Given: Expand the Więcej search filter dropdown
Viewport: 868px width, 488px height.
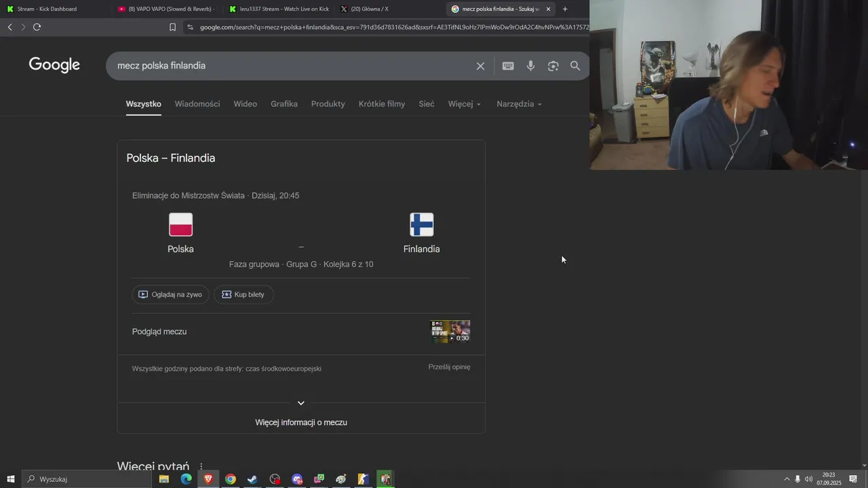Looking at the screenshot, I should point(465,104).
